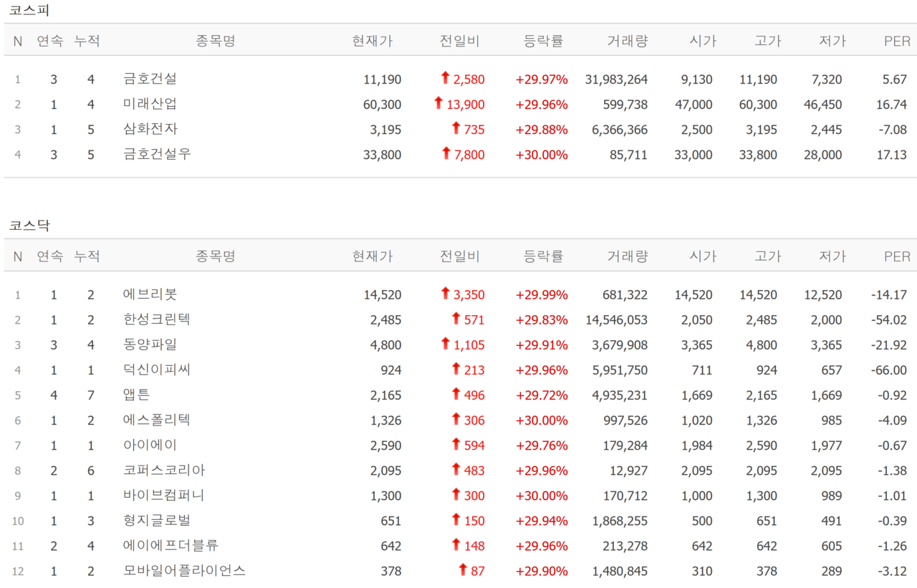917x588 pixels.
Task: Click the 시가 header in 코스닥 table
Action: click(703, 256)
